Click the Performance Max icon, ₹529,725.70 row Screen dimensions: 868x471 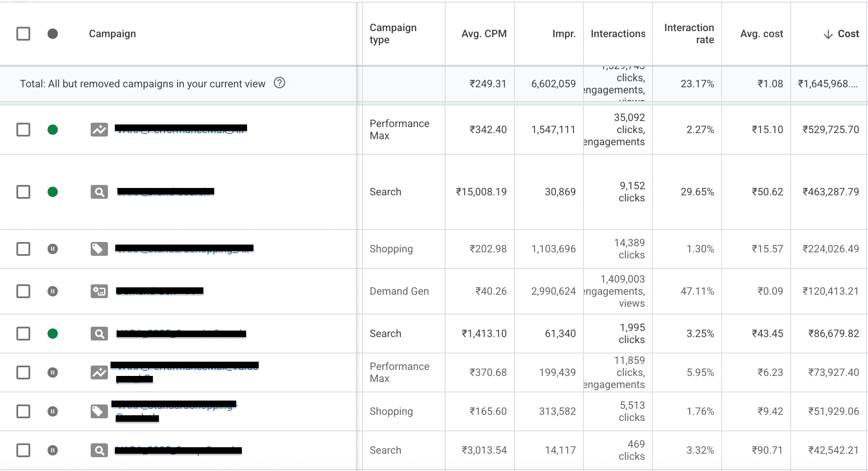pos(99,129)
